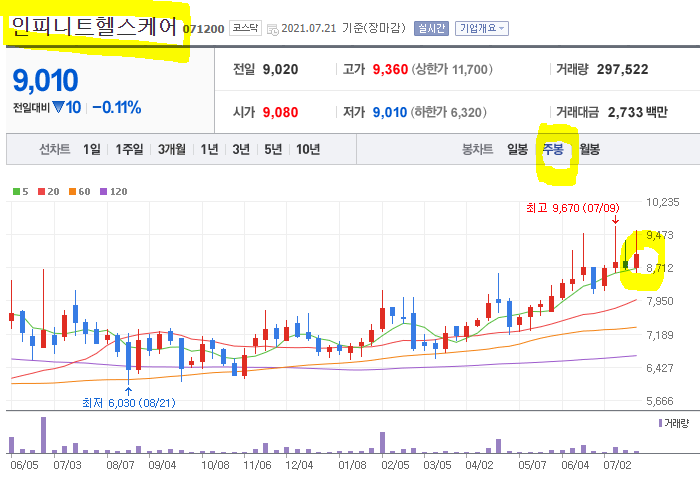
Task: Show the 3년 line chart
Action: pos(241,149)
